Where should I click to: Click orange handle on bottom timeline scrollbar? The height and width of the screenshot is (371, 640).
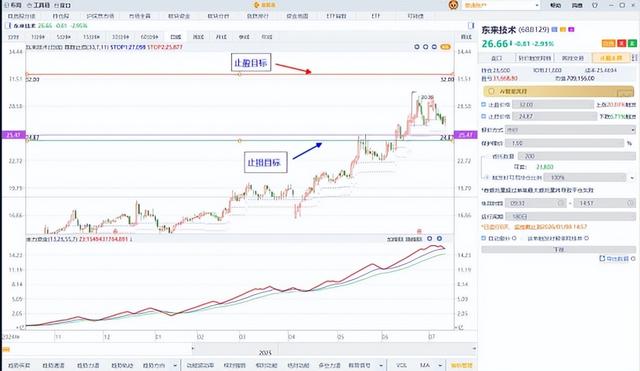[x=6, y=349]
